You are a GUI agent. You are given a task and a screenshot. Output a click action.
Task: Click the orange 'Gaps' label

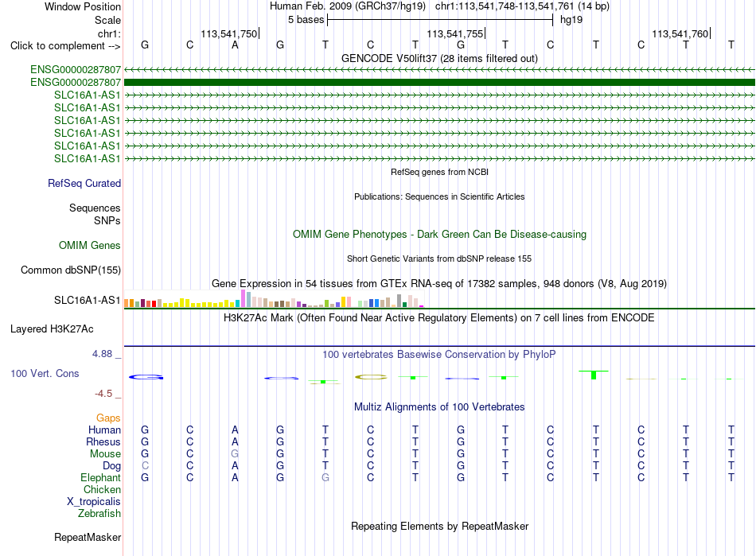click(108, 418)
